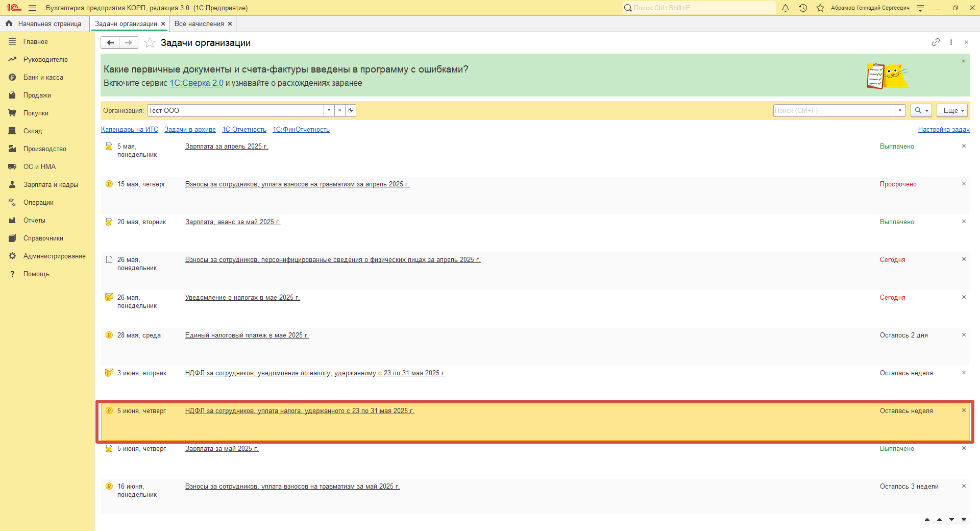Open Банк и касса section
The image size is (980, 531).
click(43, 78)
